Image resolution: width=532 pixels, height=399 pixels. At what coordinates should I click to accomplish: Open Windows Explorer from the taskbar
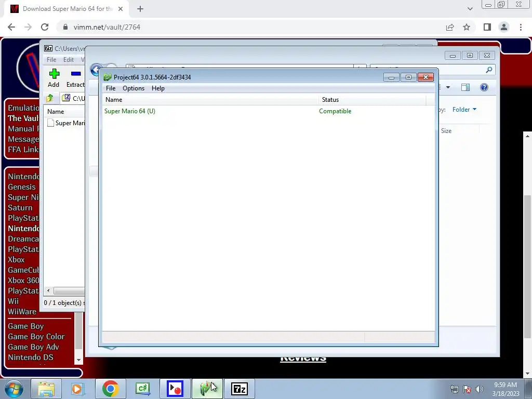point(46,389)
